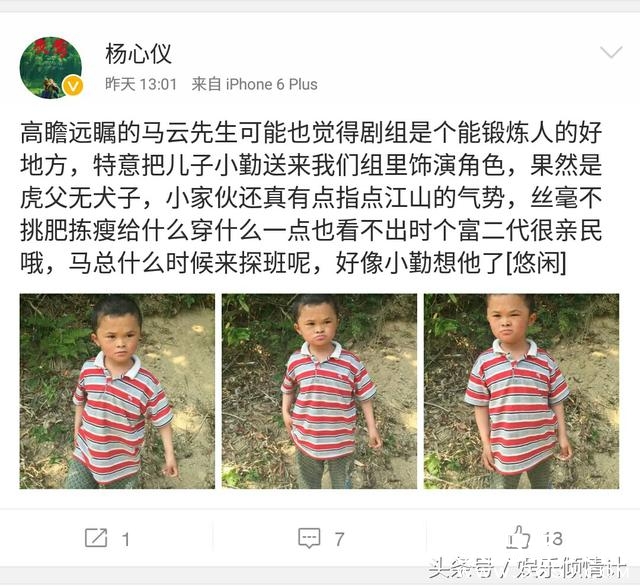Screen dimensions: 640x587
Task: Tap the repost count 1
Action: pos(126,540)
